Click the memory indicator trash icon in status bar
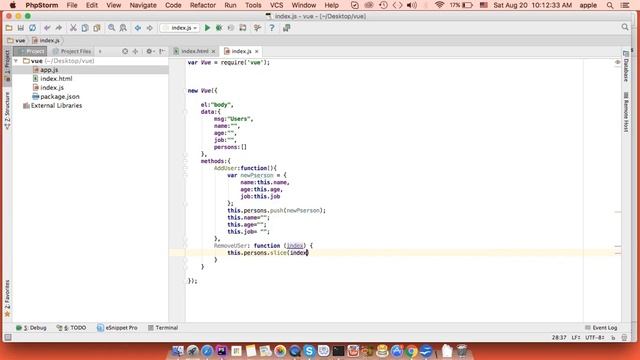The image size is (640, 360). (x=624, y=338)
